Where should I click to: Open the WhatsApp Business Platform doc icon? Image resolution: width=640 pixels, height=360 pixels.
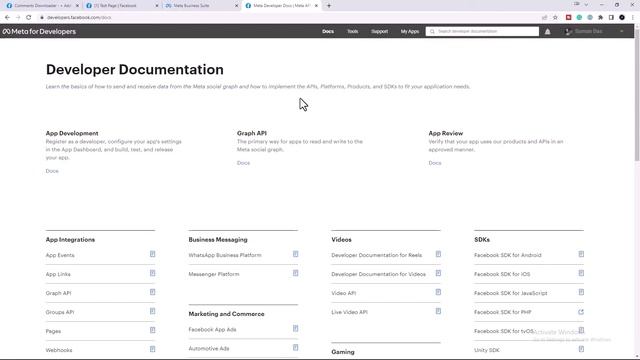click(x=295, y=254)
